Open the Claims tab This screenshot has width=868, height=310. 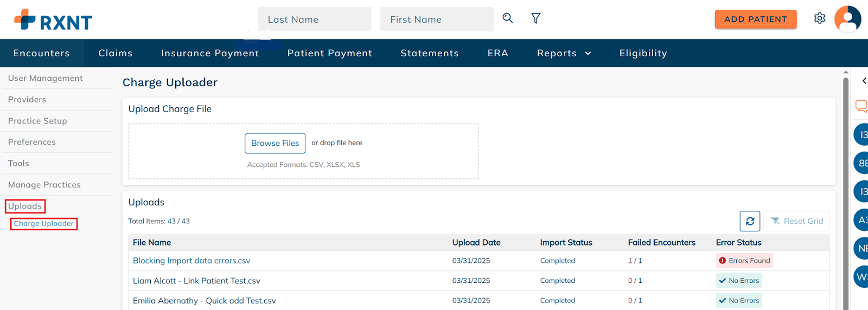[116, 53]
